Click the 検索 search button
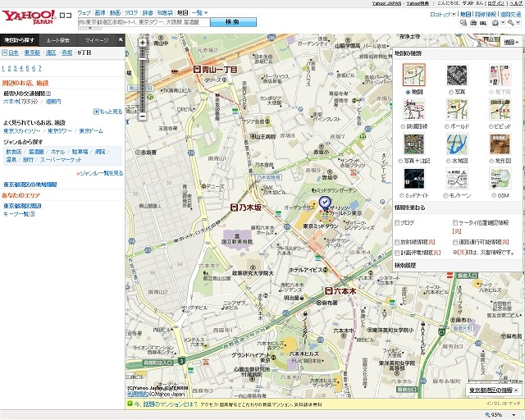Screen dimensions: 525x420 point(233,22)
